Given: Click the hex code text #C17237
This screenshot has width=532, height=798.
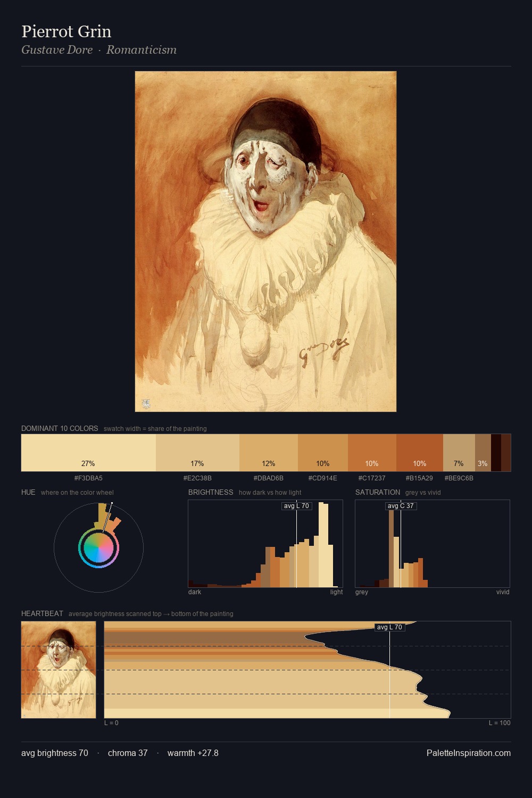Looking at the screenshot, I should [x=372, y=478].
